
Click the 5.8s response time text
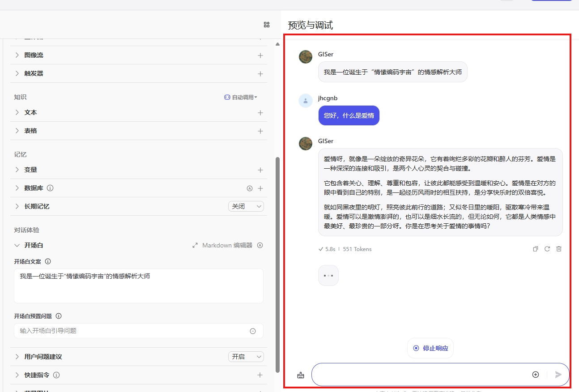[330, 249]
